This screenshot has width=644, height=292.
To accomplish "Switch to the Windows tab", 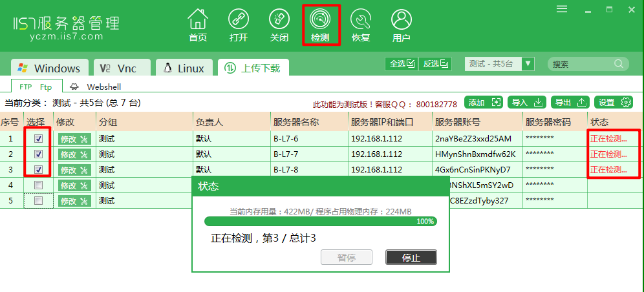I will [x=50, y=68].
